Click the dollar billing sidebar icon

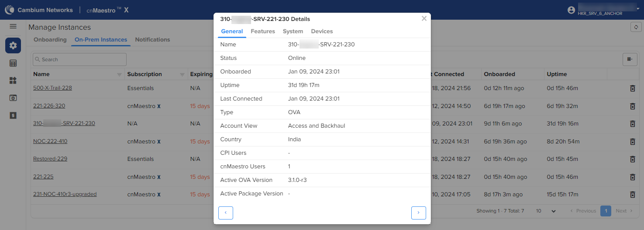(x=13, y=115)
